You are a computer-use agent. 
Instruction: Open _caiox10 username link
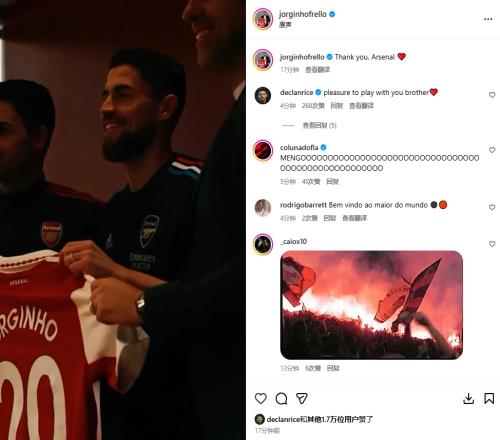(x=293, y=241)
